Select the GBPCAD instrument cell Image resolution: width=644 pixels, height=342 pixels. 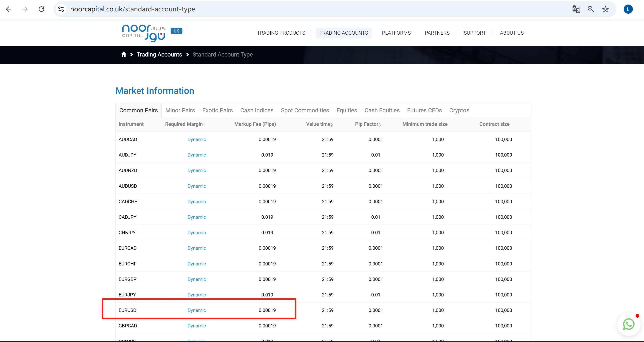click(x=128, y=326)
